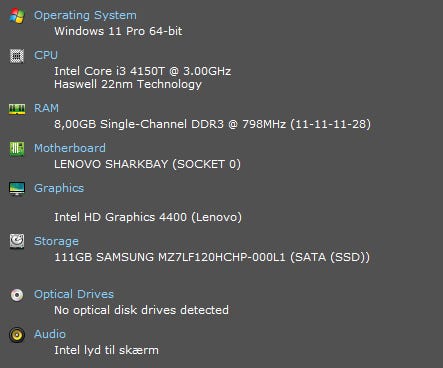The image size is (443, 368).
Task: Open the CPU section heading
Action: 46,55
